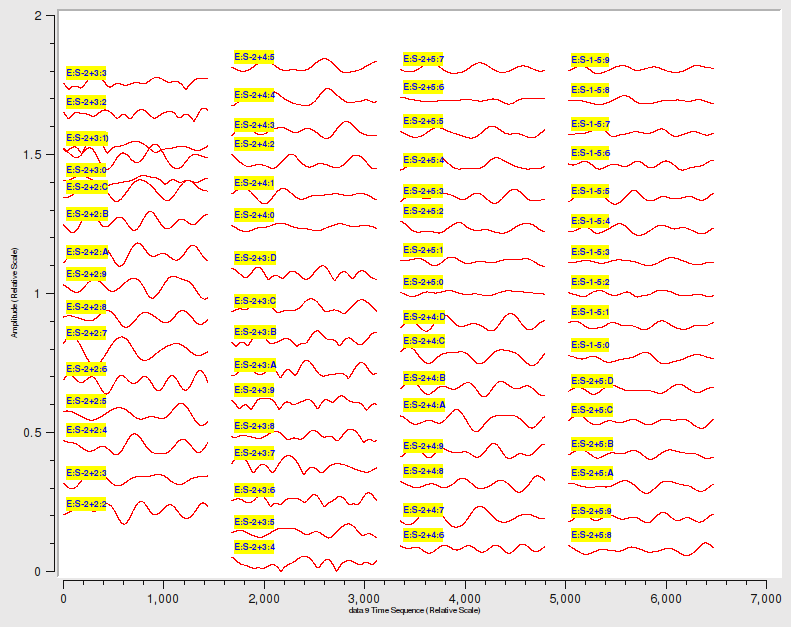This screenshot has width=791, height=627.
Task: Select the E:S-2+2:7 waveform label
Action: [x=86, y=332]
